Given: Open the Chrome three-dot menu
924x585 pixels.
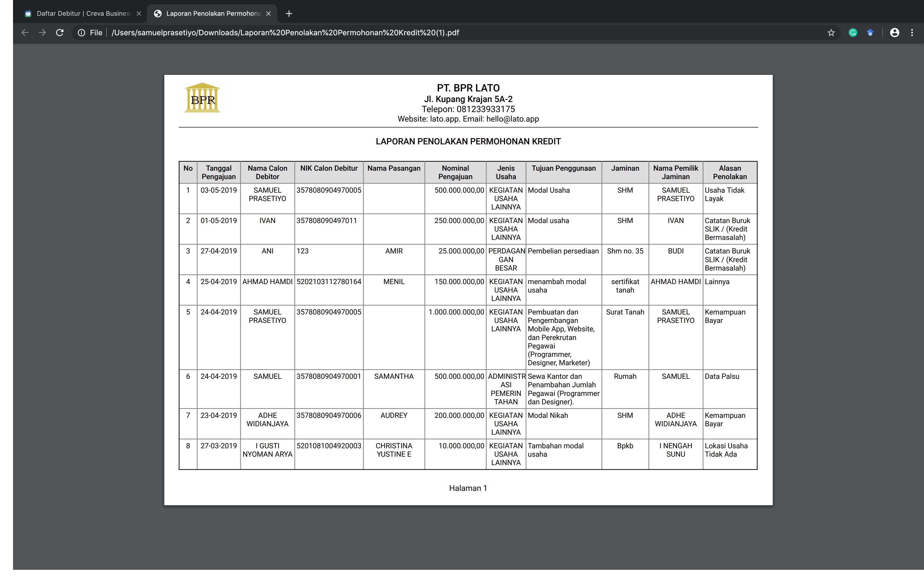Looking at the screenshot, I should tap(912, 33).
